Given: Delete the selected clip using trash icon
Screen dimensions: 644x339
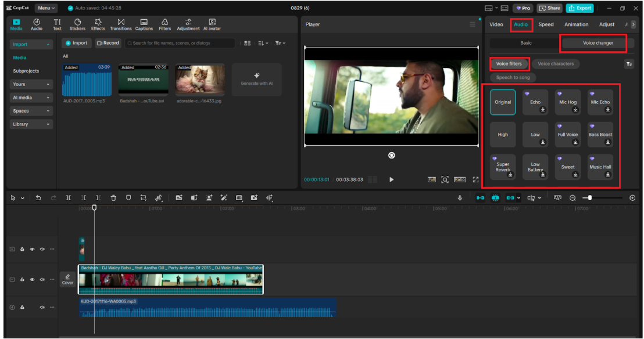Looking at the screenshot, I should point(113,198).
